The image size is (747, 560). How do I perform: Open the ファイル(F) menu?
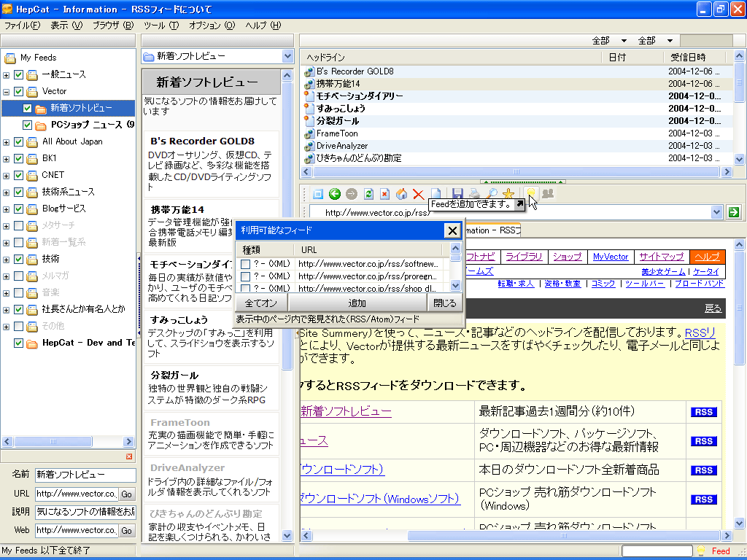coord(22,26)
